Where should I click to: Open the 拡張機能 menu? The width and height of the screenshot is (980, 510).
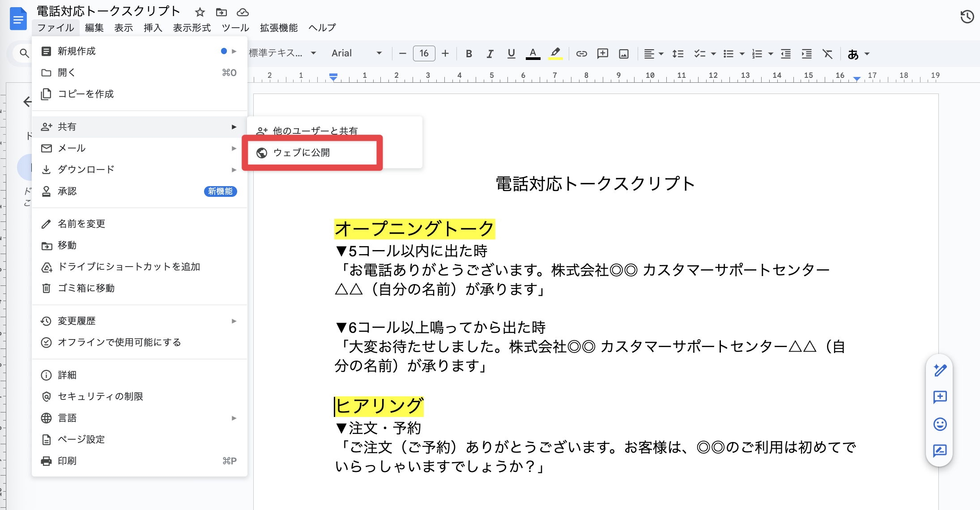tap(279, 28)
